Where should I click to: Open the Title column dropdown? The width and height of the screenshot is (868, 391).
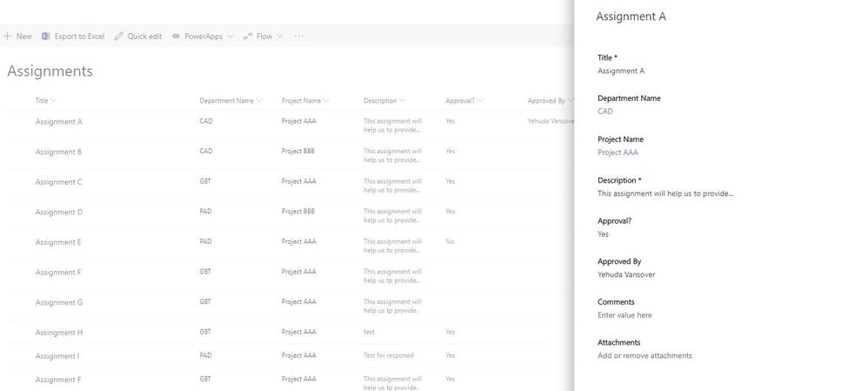[53, 101]
